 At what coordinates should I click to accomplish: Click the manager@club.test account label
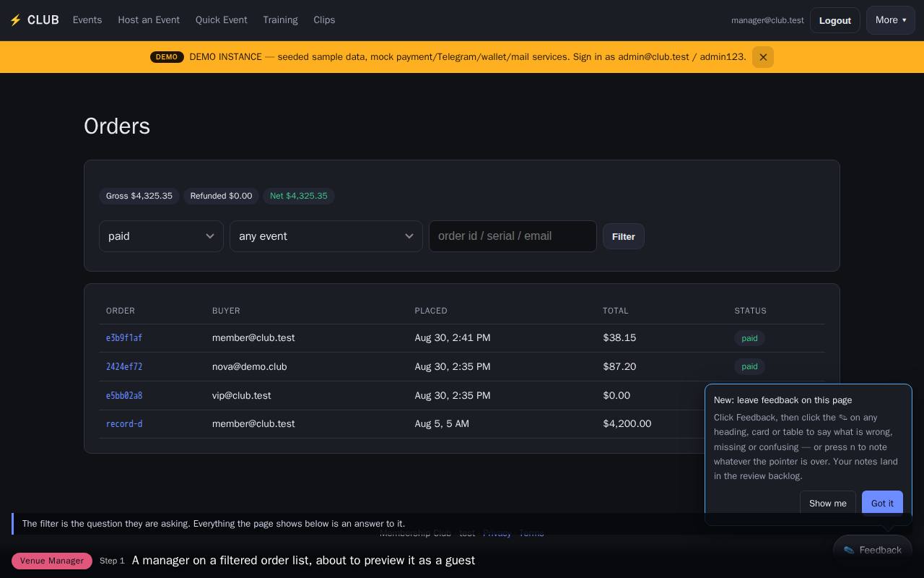(767, 20)
